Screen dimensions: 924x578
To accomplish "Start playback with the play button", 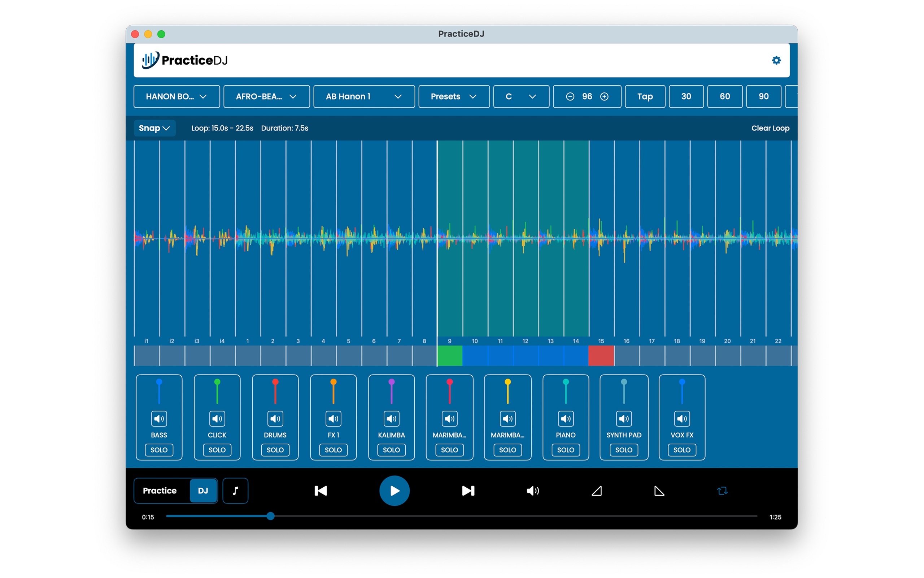I will pyautogui.click(x=395, y=491).
